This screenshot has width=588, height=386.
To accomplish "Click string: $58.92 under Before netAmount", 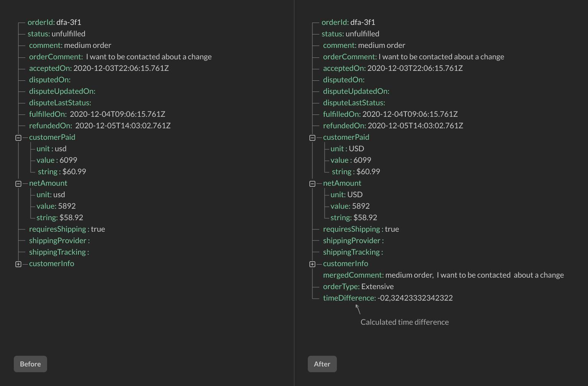I will 60,218.
